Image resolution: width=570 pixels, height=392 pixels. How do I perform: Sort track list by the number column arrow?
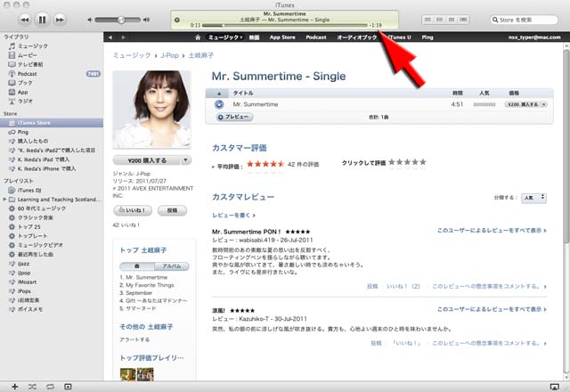click(x=219, y=94)
